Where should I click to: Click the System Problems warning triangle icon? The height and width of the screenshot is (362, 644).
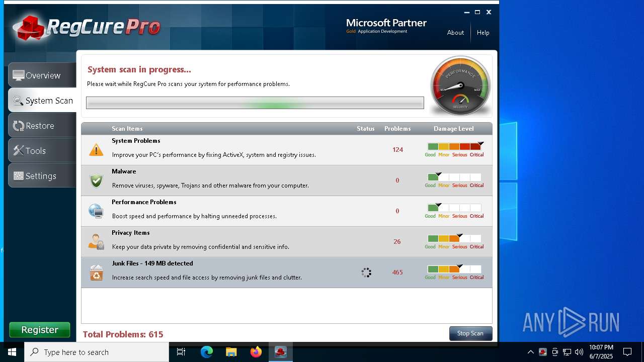pyautogui.click(x=96, y=150)
